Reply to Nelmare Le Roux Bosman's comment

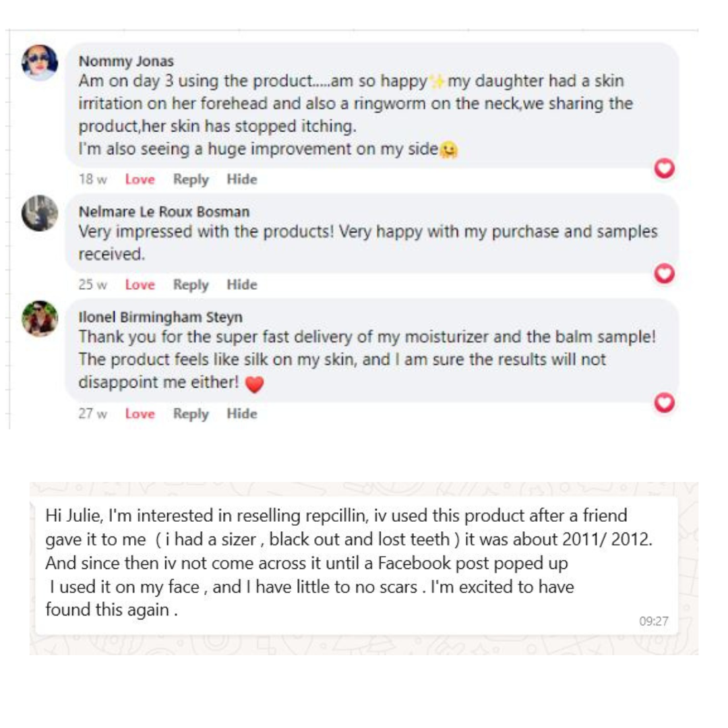click(191, 284)
